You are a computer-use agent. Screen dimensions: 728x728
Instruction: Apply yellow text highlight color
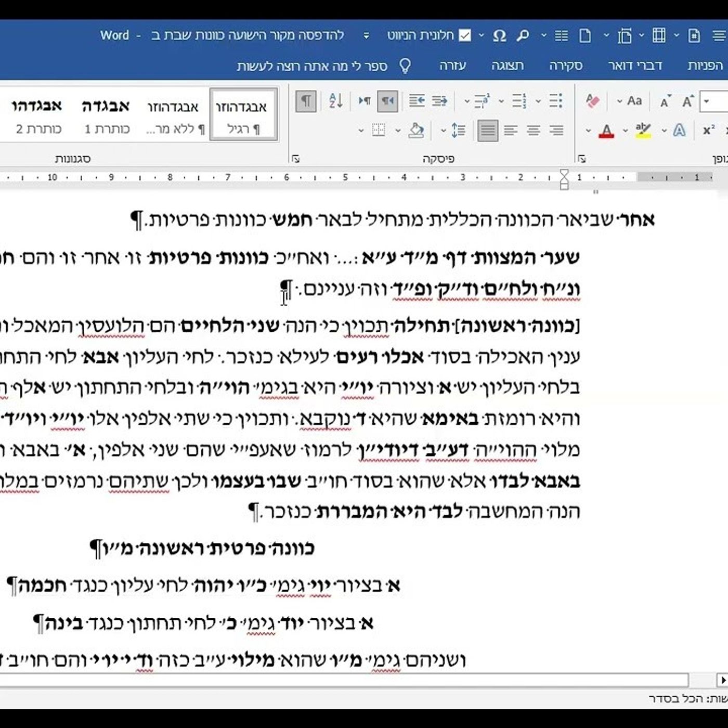pyautogui.click(x=643, y=131)
